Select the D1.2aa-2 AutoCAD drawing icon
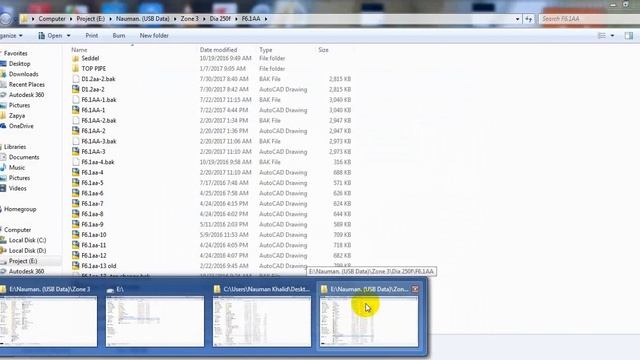Image resolution: width=640 pixels, height=360 pixels. (x=76, y=89)
